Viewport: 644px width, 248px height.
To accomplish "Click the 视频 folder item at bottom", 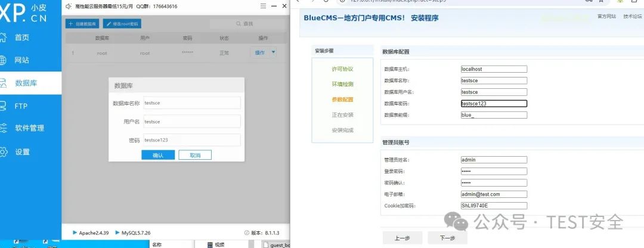I will pyautogui.click(x=216, y=244).
